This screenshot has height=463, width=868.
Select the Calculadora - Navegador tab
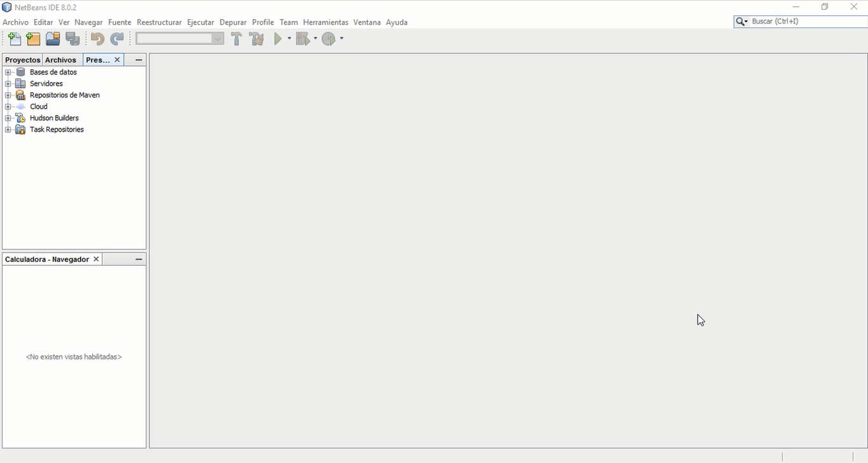47,259
